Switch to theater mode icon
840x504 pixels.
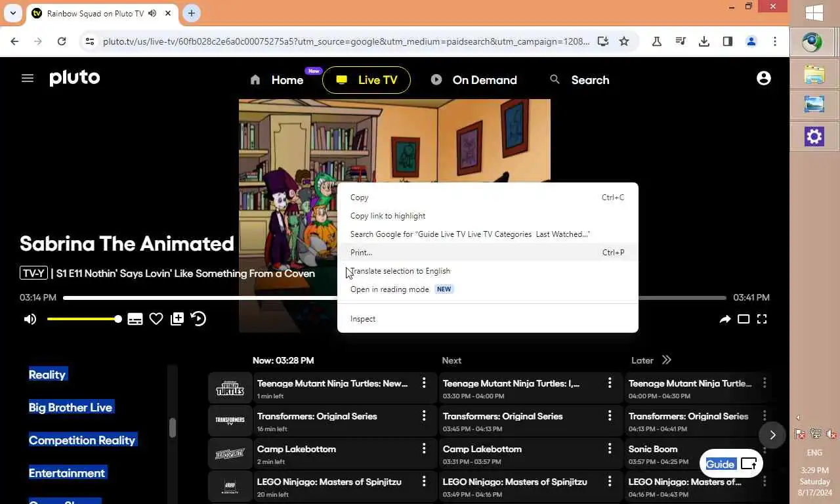pos(744,319)
